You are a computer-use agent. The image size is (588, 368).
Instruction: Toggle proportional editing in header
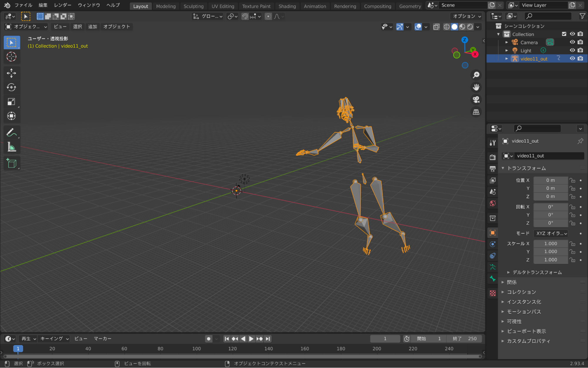[268, 16]
